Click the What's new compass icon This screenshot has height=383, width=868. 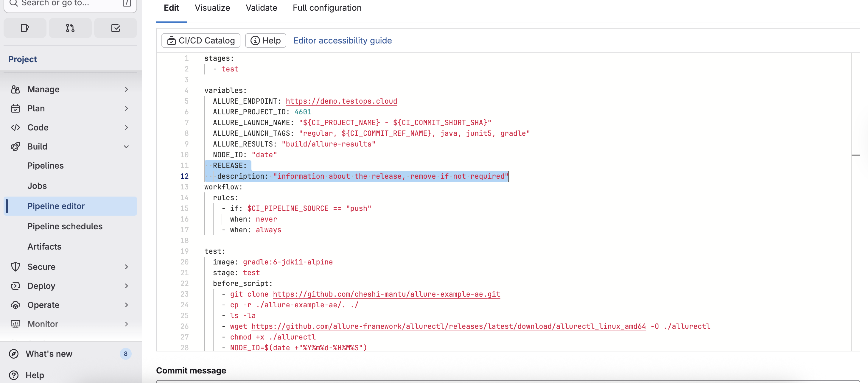[14, 354]
